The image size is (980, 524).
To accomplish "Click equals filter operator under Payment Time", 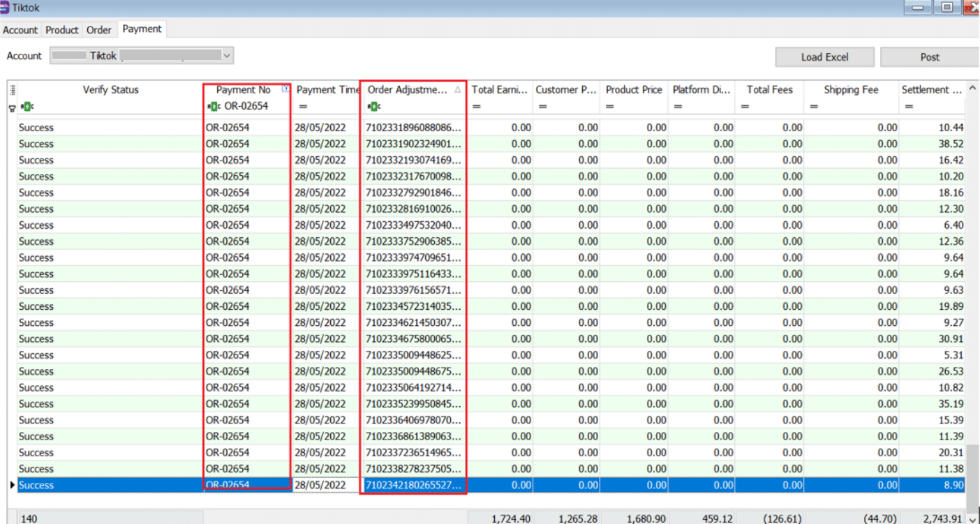I will coord(303,107).
